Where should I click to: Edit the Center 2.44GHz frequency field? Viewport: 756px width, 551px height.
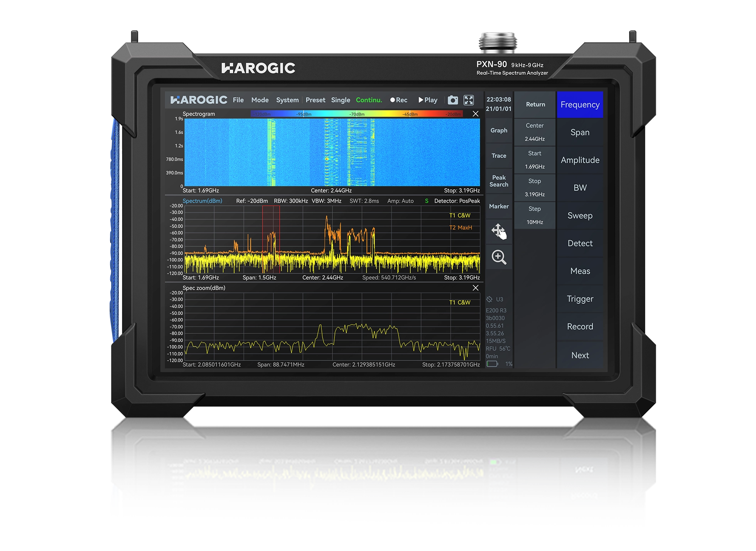click(535, 132)
